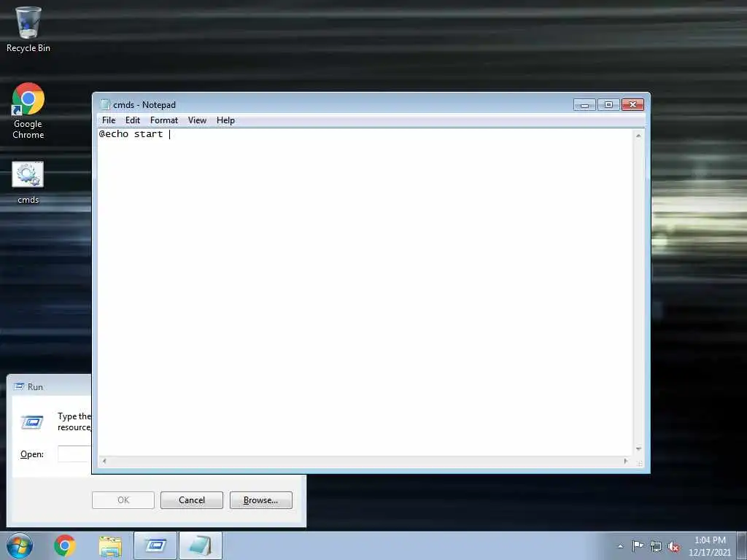Click the "@echo start" text line
Image resolution: width=747 pixels, height=560 pixels.
coord(131,134)
